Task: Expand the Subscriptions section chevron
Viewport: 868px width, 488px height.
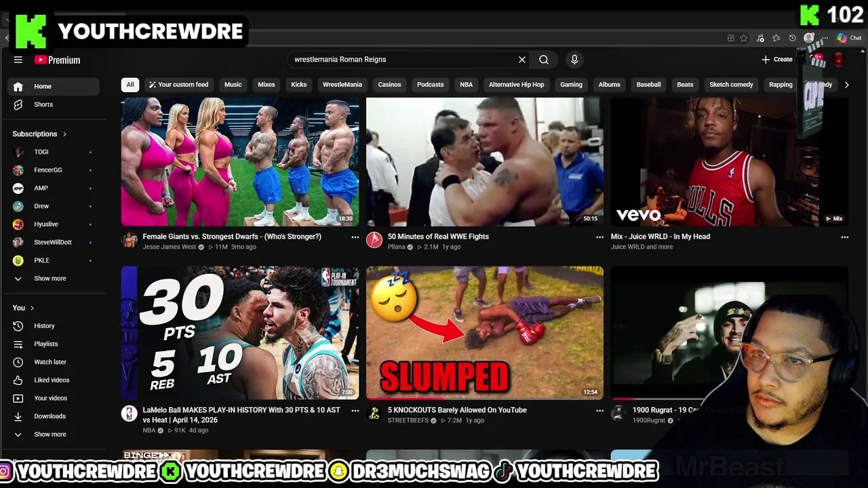Action: pyautogui.click(x=65, y=134)
